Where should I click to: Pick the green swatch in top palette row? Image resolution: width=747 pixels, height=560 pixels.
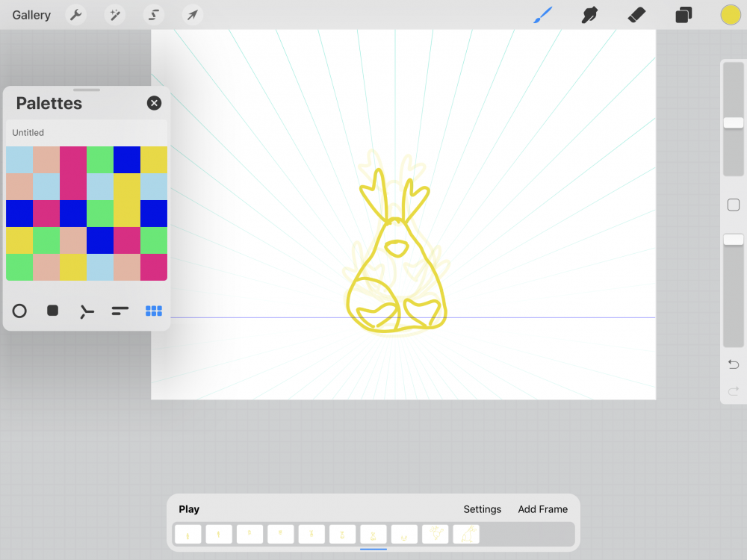point(100,160)
